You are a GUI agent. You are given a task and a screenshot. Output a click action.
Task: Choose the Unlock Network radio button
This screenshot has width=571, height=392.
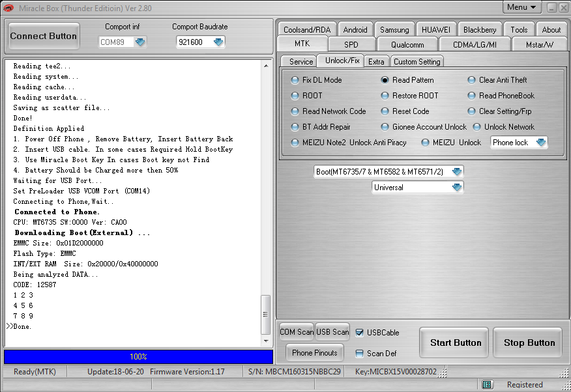coord(476,127)
